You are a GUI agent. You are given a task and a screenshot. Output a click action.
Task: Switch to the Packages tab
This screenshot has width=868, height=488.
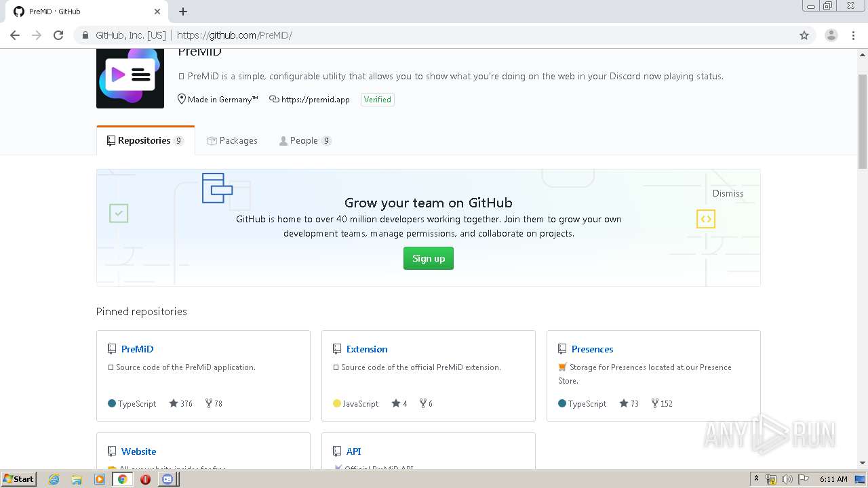coord(232,141)
